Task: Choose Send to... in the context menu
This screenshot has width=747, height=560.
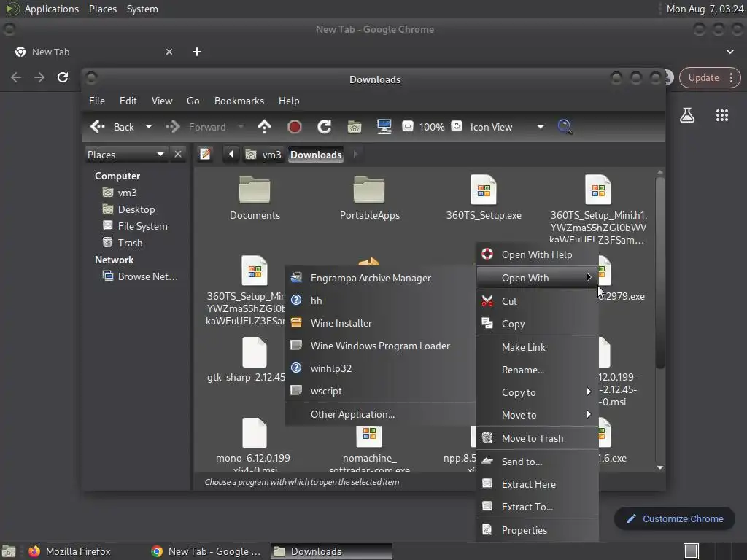Action: 538,462
